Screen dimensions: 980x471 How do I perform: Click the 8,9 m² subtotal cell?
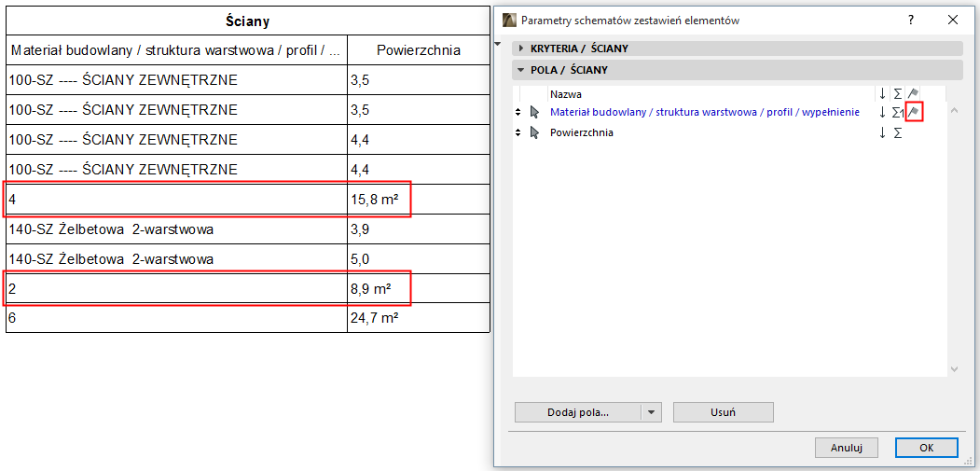(419, 289)
